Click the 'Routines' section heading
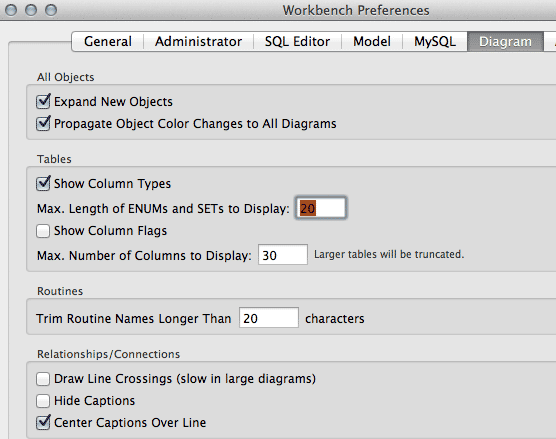 (x=60, y=291)
